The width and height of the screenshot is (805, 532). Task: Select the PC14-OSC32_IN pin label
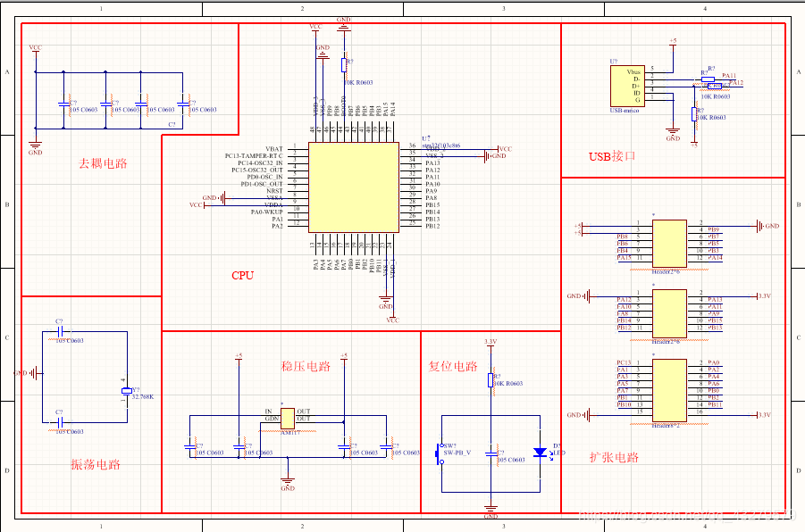(x=260, y=163)
